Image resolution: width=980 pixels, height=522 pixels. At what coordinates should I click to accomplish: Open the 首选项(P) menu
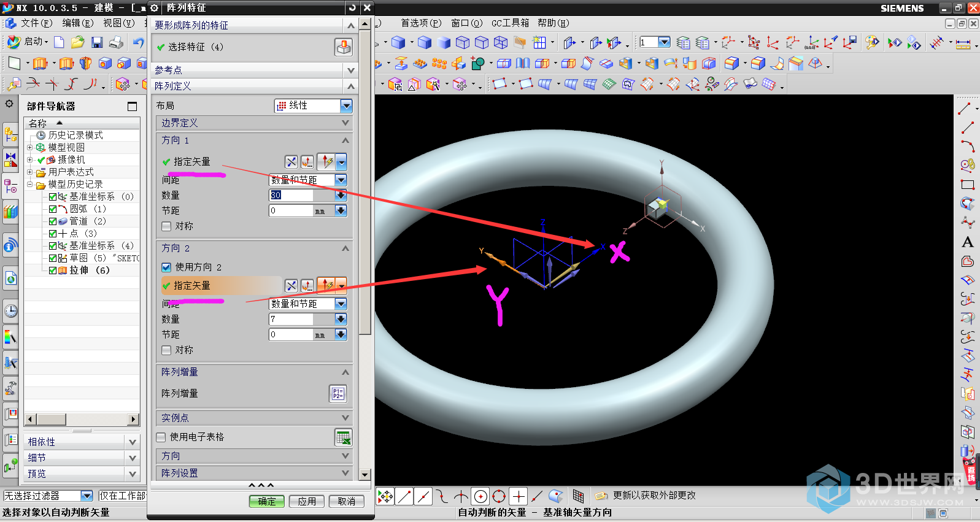click(x=421, y=23)
